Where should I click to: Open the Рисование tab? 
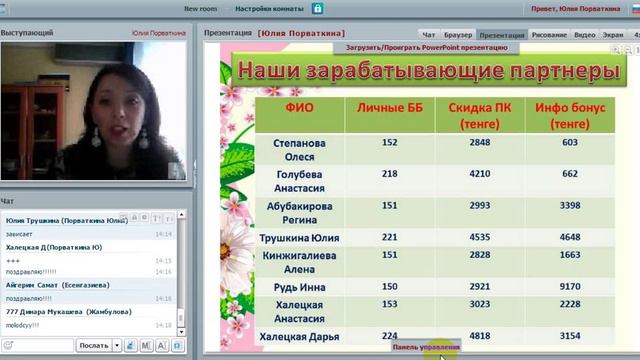(549, 35)
